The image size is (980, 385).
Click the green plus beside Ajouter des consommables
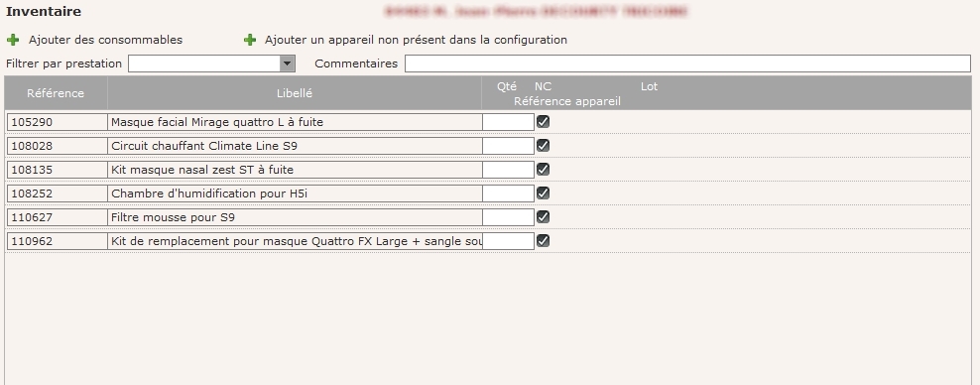(13, 40)
